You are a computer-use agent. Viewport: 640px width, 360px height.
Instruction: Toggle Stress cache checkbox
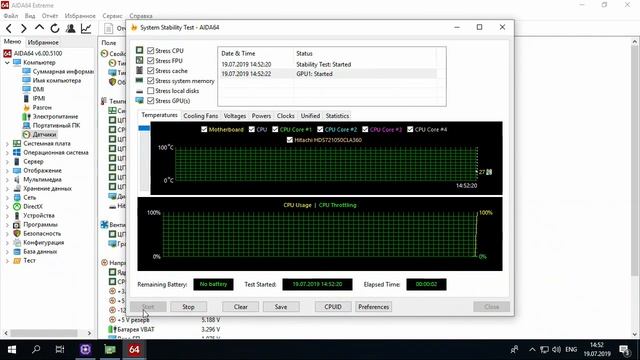(x=151, y=71)
